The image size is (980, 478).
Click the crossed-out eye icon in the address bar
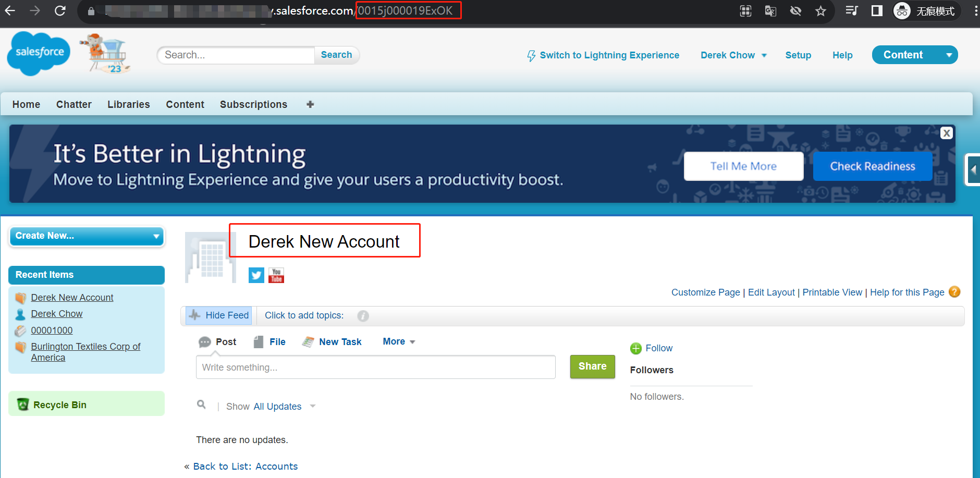795,11
